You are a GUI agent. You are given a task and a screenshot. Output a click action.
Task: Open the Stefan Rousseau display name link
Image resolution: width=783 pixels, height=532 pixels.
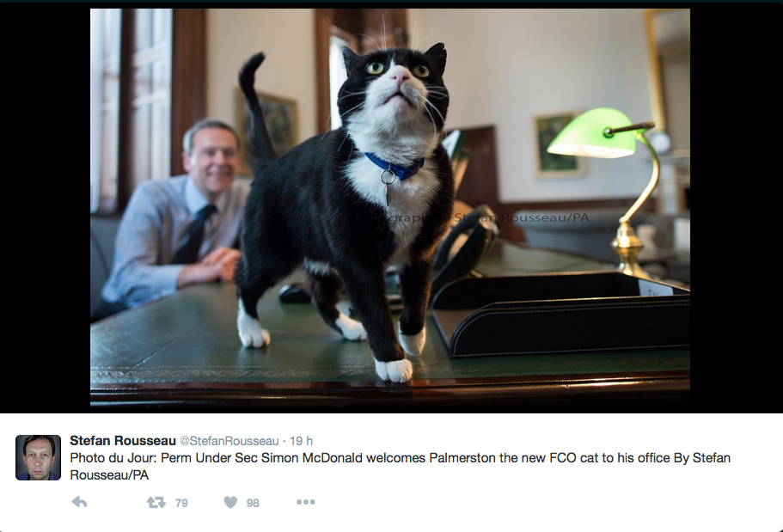click(123, 441)
